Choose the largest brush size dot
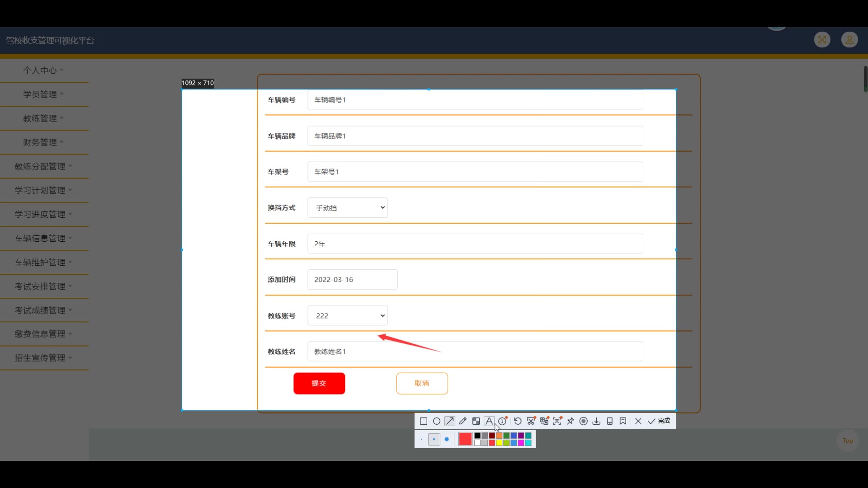Viewport: 868px width, 488px height. (x=447, y=439)
